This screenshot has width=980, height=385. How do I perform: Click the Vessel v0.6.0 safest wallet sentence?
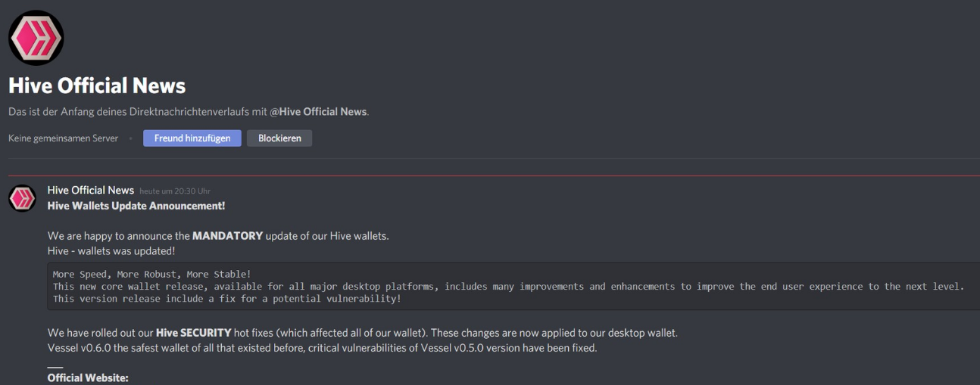(322, 348)
